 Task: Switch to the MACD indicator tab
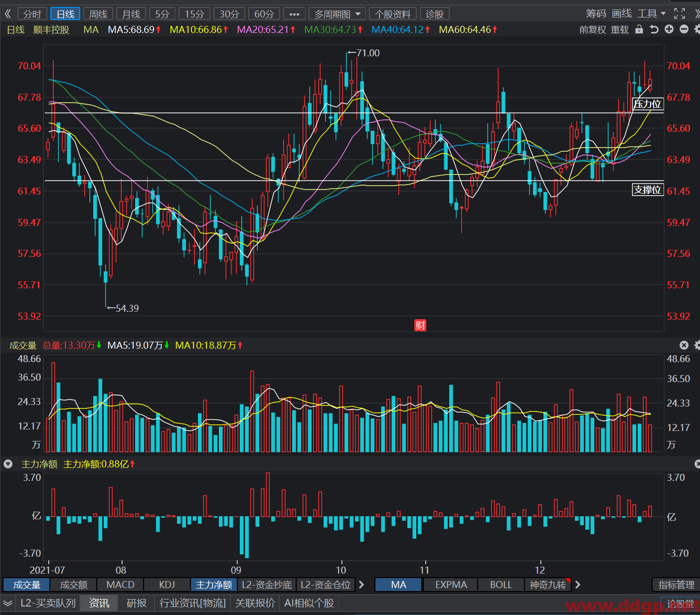(x=120, y=585)
